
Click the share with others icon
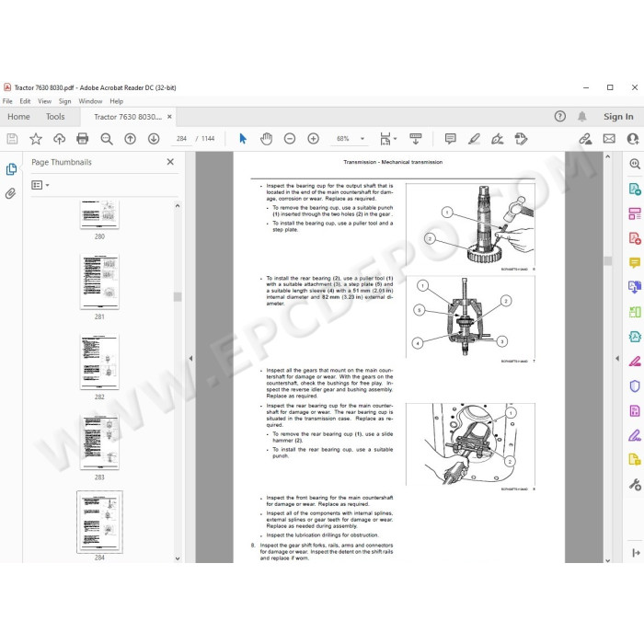click(633, 139)
